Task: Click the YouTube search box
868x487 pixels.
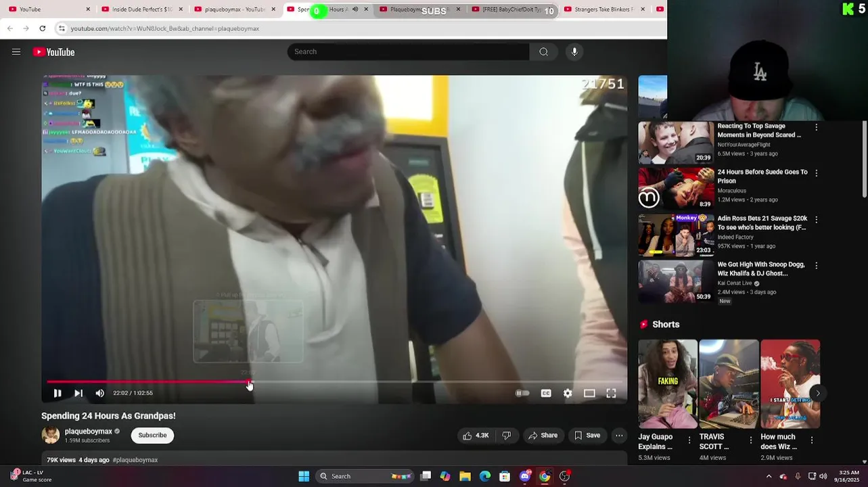Action: click(x=408, y=51)
